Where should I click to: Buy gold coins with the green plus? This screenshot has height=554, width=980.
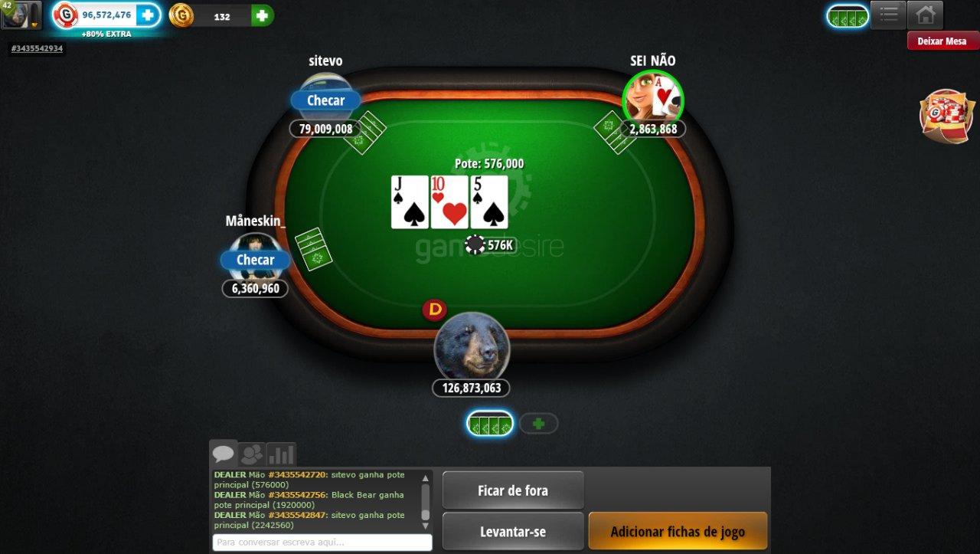tap(262, 15)
